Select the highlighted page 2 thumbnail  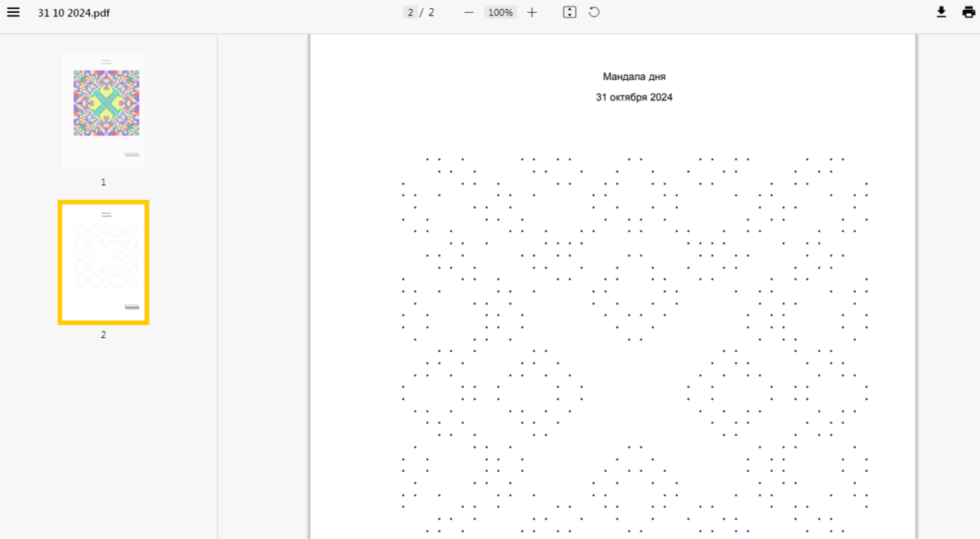[104, 263]
